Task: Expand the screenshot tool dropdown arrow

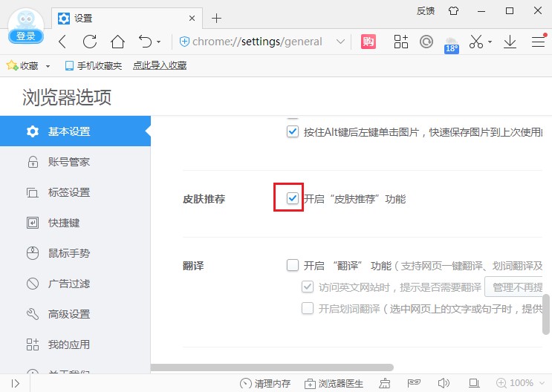Action: 490,42
